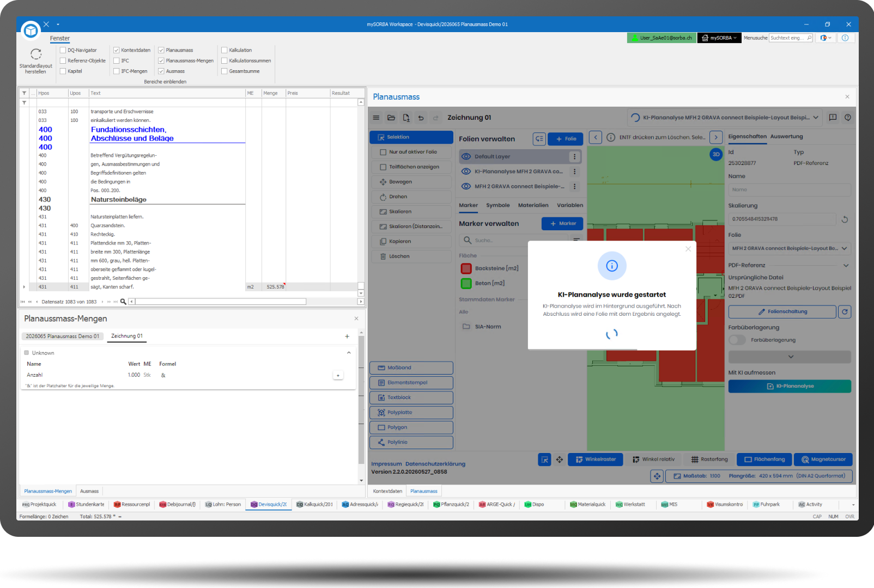Click the next hint arrow right of ENTF message

717,137
